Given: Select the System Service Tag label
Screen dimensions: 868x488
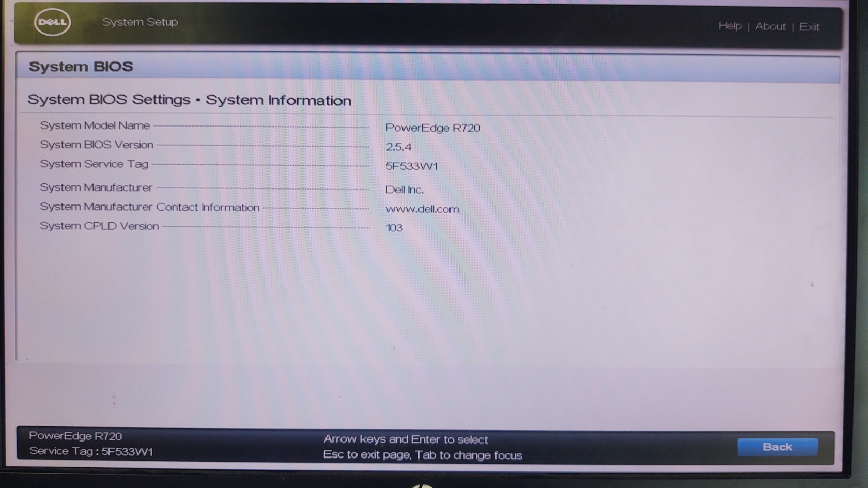Looking at the screenshot, I should pyautogui.click(x=94, y=164).
